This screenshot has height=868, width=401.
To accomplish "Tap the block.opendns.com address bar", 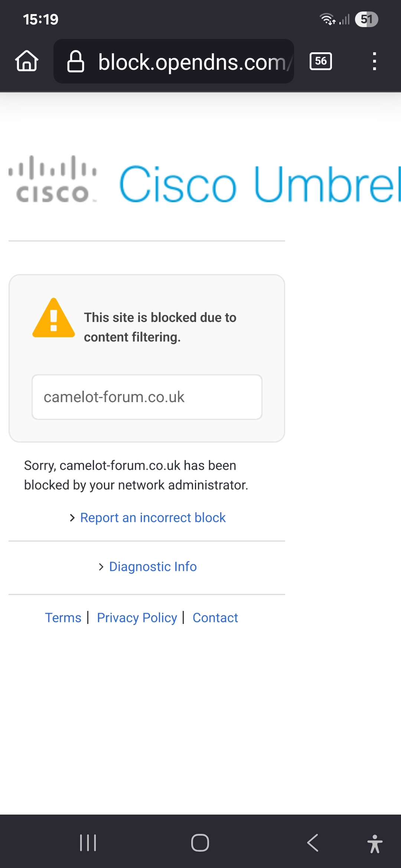I will click(174, 61).
